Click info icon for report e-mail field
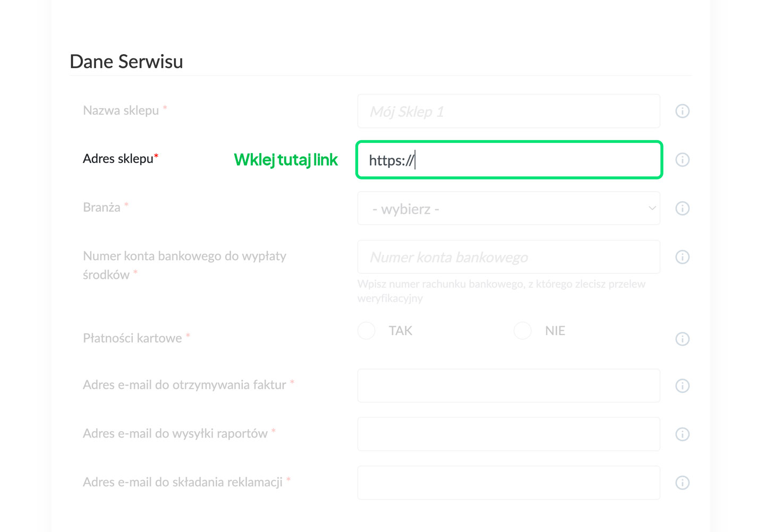 (682, 434)
